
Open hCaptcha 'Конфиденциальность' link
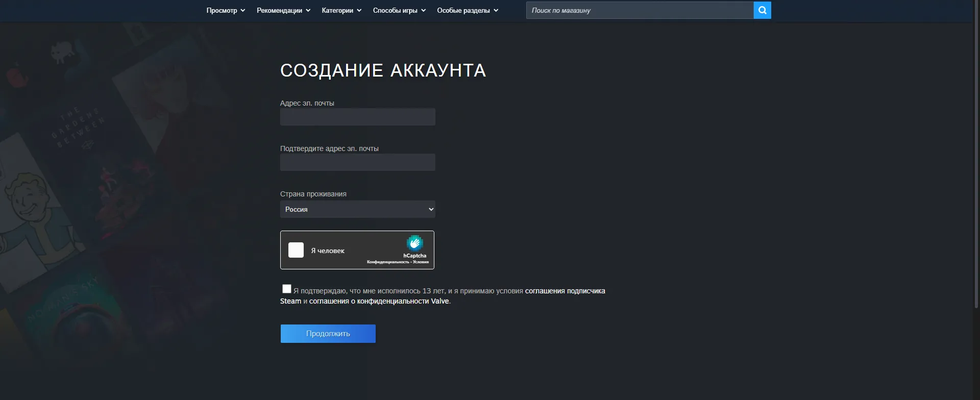[388, 262]
